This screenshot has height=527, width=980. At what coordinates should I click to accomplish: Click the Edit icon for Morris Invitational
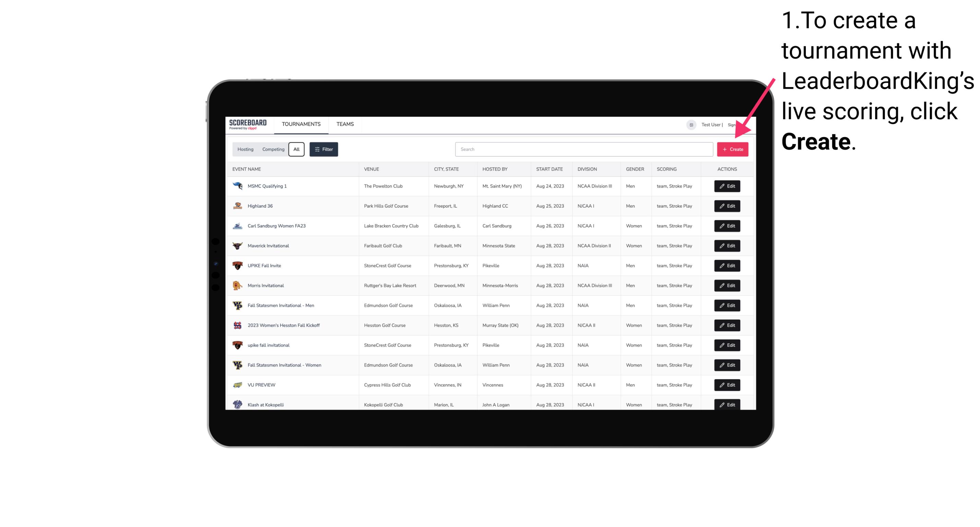[726, 285]
